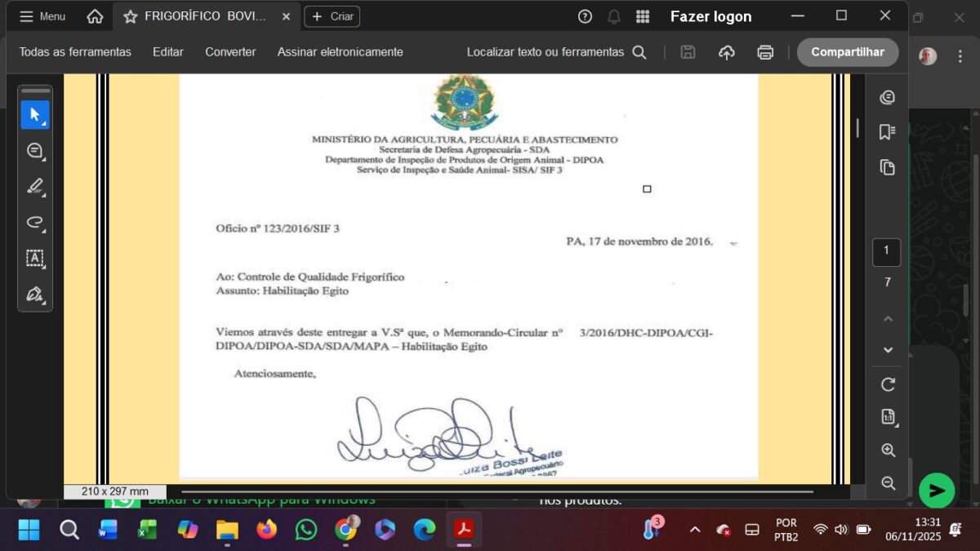Open the bookmarks panel
980x551 pixels.
(888, 132)
